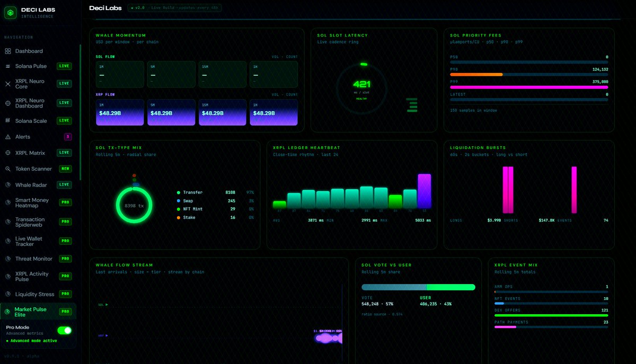Select the SOL Flow 1M card
This screenshot has width=636, height=364.
(120, 74)
